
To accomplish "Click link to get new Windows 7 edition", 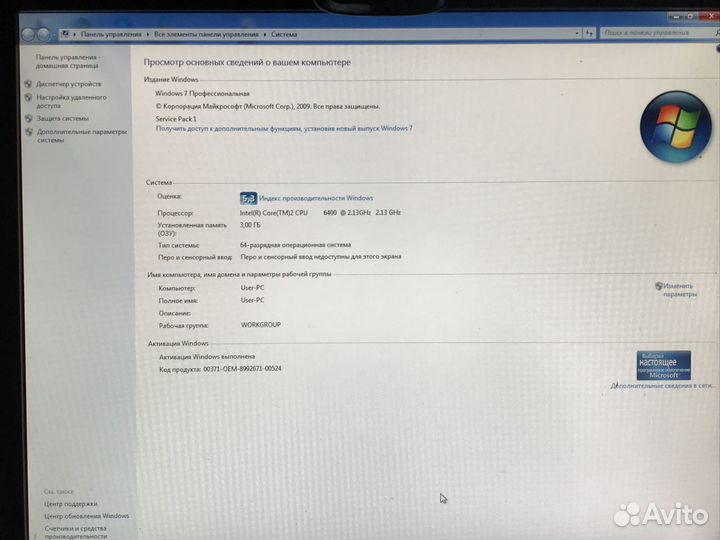I will tap(284, 129).
